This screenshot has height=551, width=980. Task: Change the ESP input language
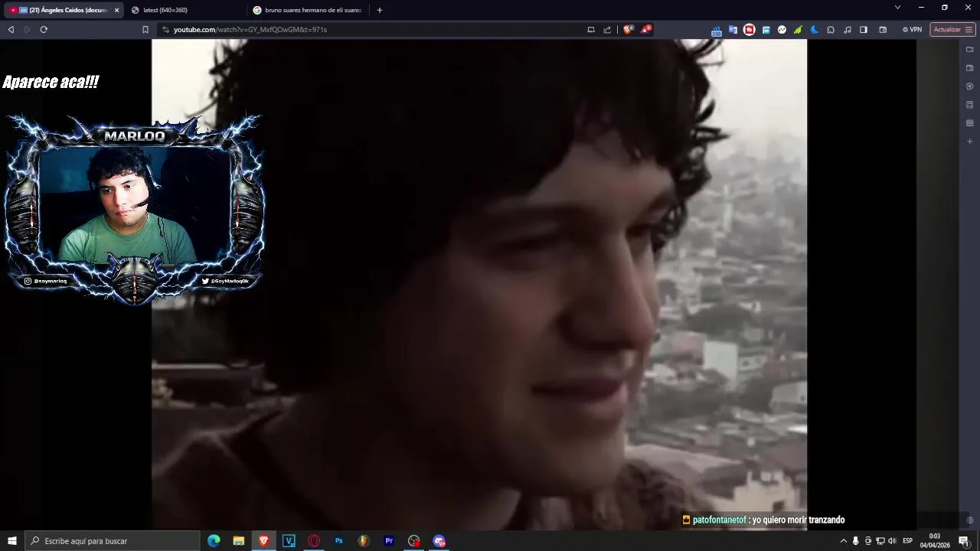[908, 541]
